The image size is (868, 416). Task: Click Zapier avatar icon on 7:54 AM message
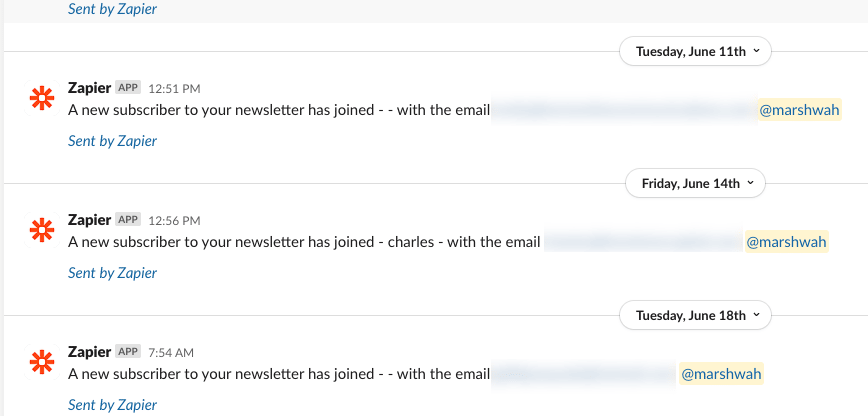click(x=42, y=362)
